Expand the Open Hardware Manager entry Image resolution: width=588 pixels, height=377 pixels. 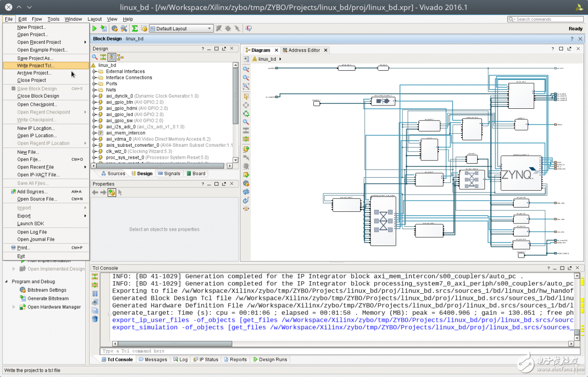pyautogui.click(x=13, y=307)
